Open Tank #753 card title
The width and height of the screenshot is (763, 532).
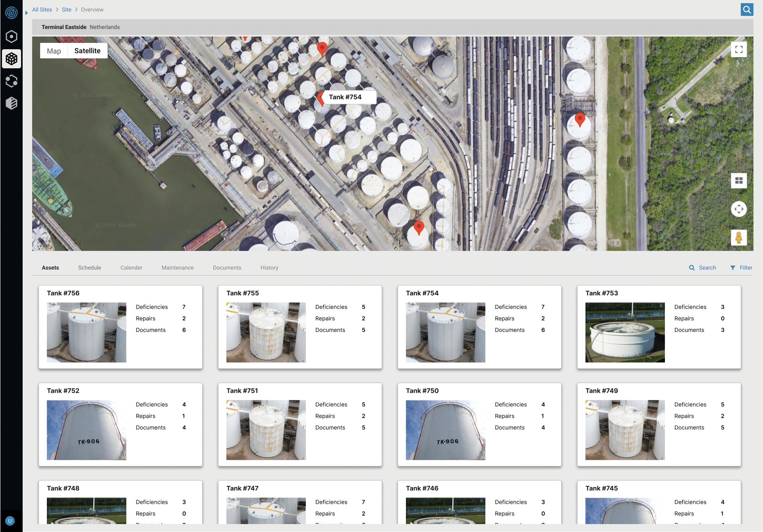[x=602, y=293]
